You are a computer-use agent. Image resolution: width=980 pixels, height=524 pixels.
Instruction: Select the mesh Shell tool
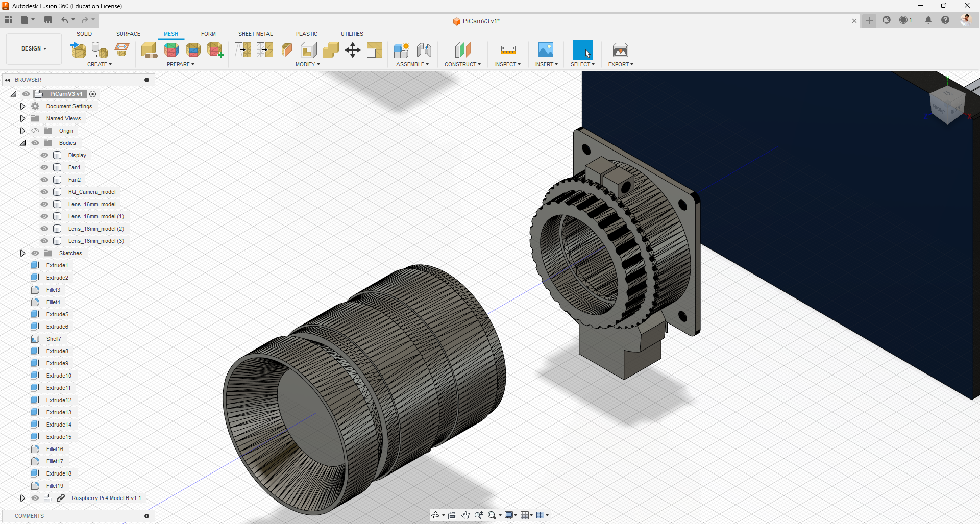click(x=309, y=50)
